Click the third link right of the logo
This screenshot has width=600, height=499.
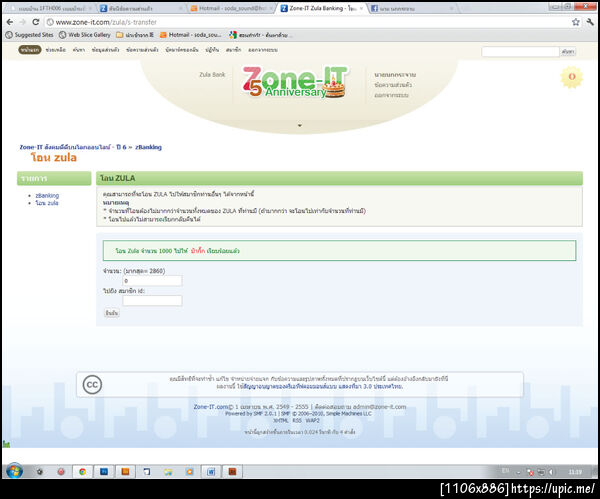click(x=391, y=95)
